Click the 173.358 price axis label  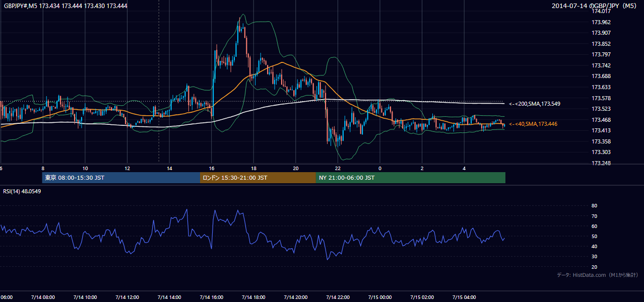tap(601, 142)
